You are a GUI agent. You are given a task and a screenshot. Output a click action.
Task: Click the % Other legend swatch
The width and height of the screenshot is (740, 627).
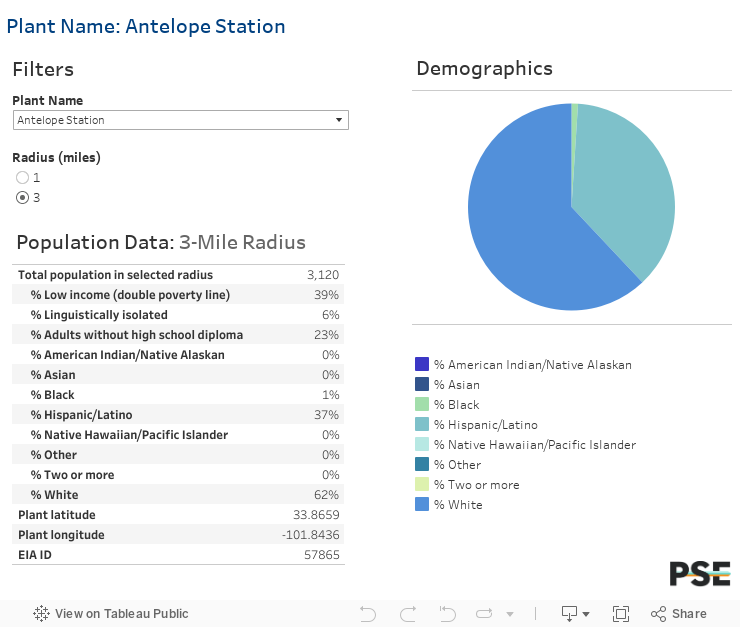coord(422,464)
